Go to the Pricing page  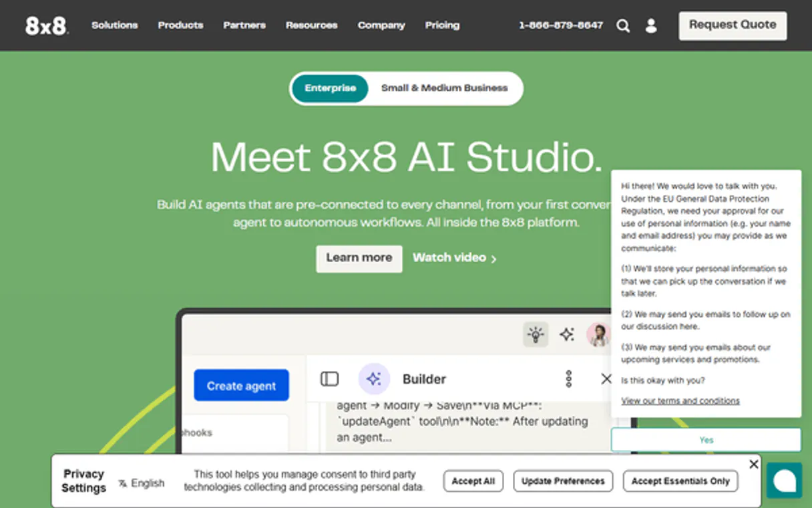point(442,25)
